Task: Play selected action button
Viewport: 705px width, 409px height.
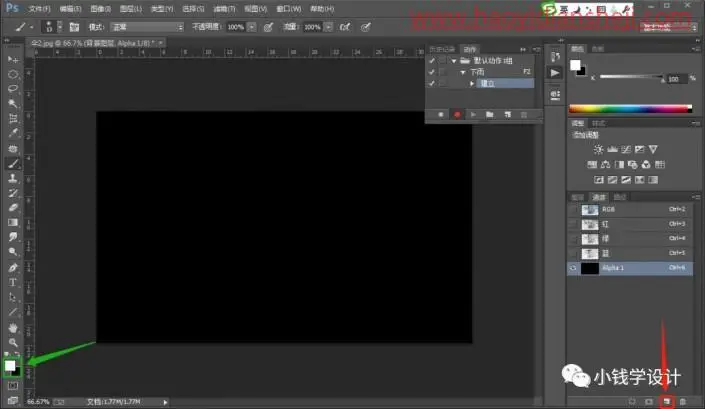Action: click(473, 115)
